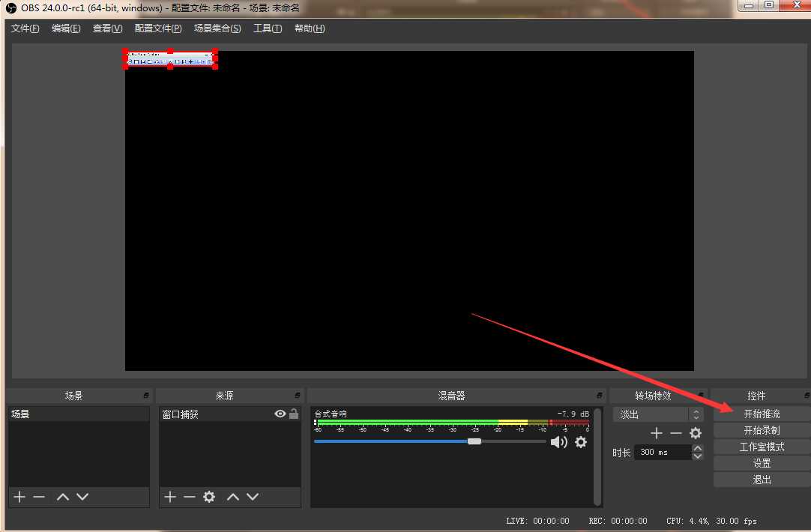Click the mixer panel vertical scrollbar
Screen dimensions: 811x532
click(597, 456)
